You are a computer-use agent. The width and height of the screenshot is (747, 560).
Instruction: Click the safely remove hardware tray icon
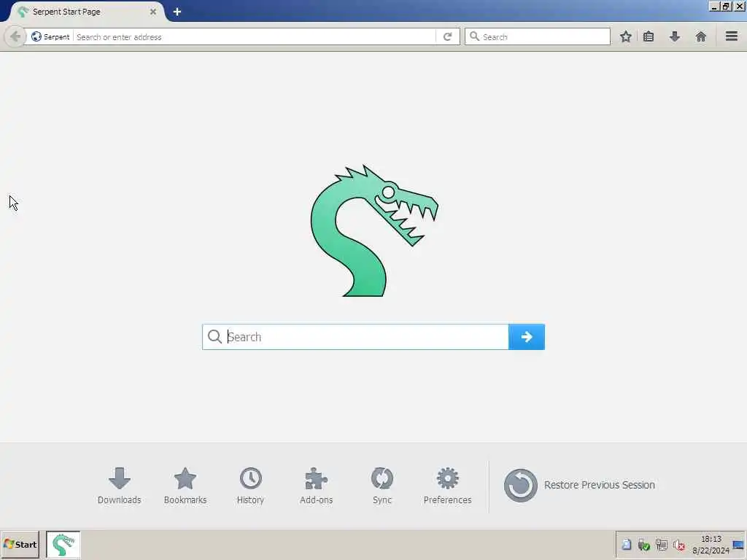tap(643, 545)
